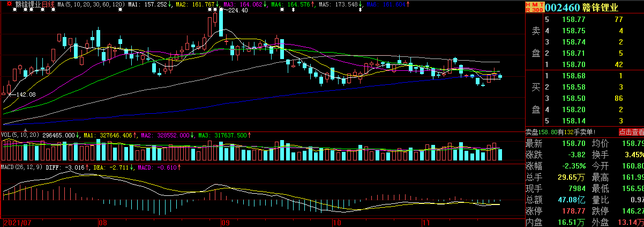
Task: Click the 2021/07 date marker on the time axis
Action: pos(17,222)
